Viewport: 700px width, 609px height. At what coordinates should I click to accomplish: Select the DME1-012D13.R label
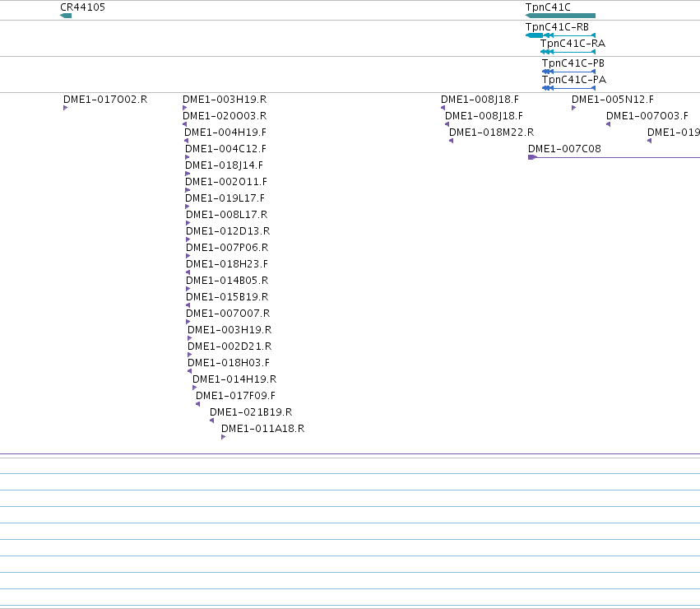click(x=228, y=231)
